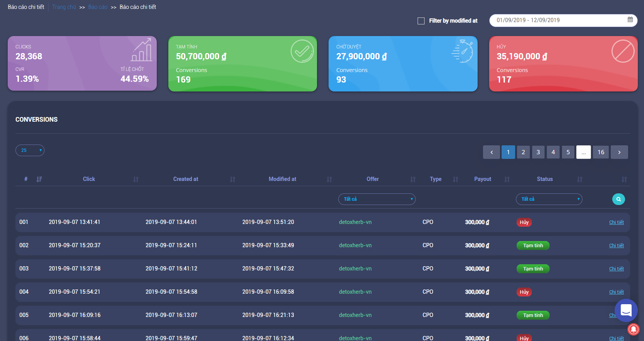
Task: Sort table by Status column arrows
Action: tap(580, 179)
